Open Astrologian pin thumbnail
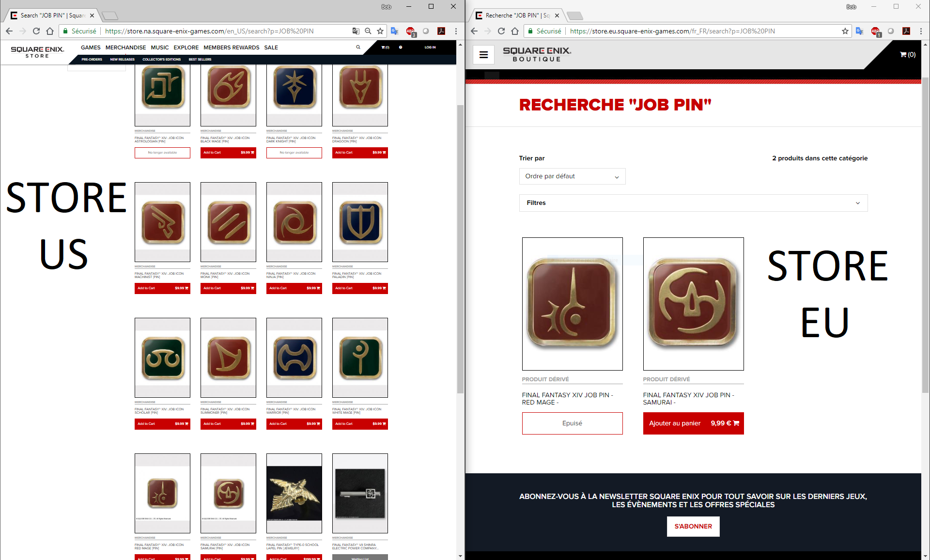This screenshot has width=930, height=560. pyautogui.click(x=162, y=94)
